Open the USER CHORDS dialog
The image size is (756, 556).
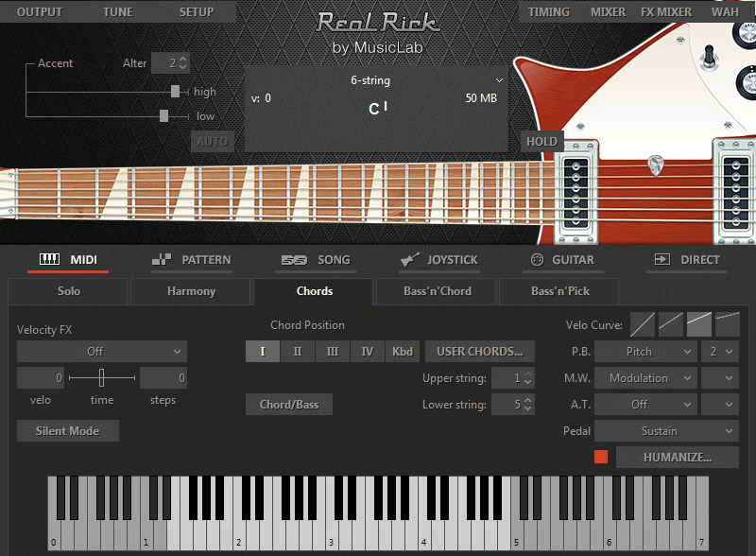tap(480, 352)
